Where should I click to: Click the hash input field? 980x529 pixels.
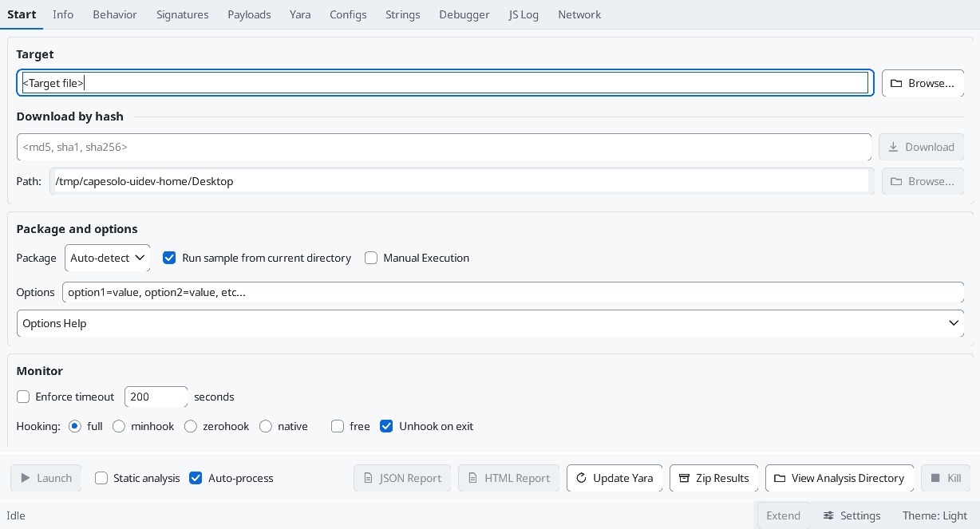[444, 147]
